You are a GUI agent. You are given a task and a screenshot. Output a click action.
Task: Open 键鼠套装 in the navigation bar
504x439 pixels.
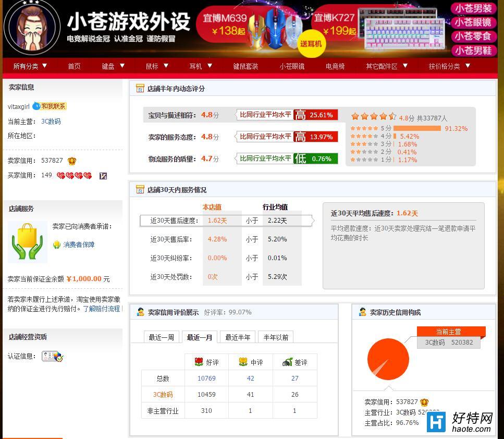[x=245, y=66]
